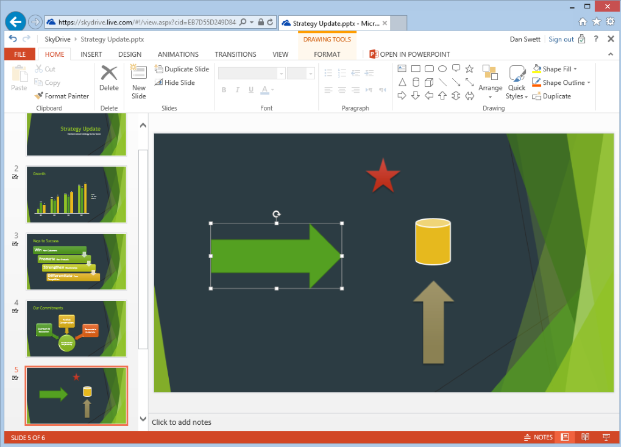
Task: Toggle the Notes pane in status bar
Action: (537, 438)
